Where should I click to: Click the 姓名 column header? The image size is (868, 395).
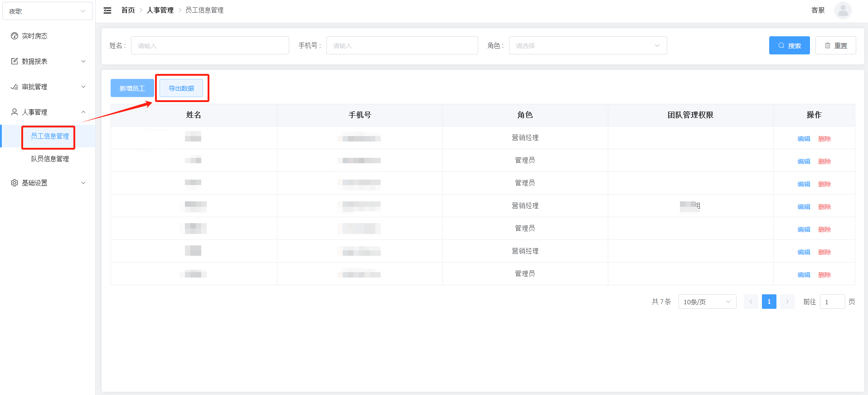click(194, 115)
